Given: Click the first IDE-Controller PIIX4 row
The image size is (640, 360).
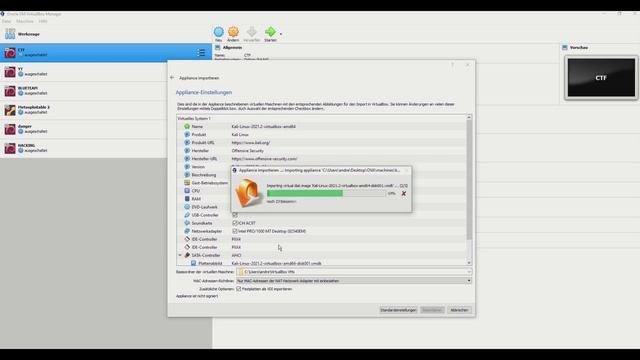Looking at the screenshot, I should tap(321, 239).
